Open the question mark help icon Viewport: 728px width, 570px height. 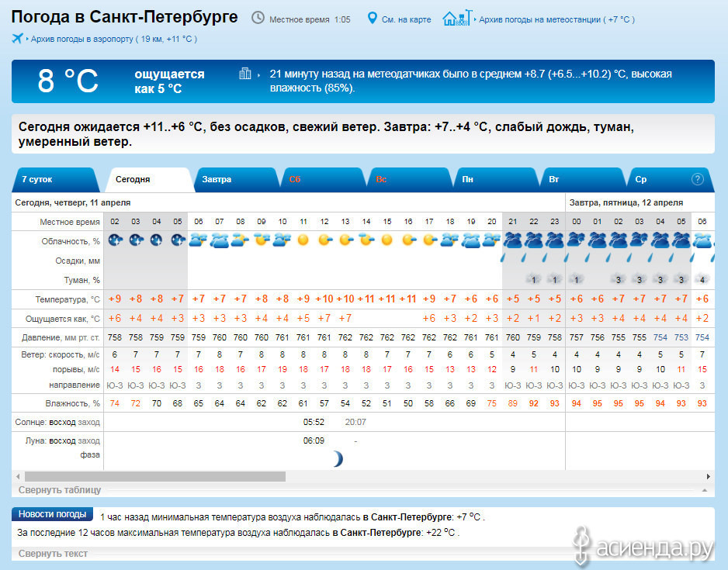(698, 179)
